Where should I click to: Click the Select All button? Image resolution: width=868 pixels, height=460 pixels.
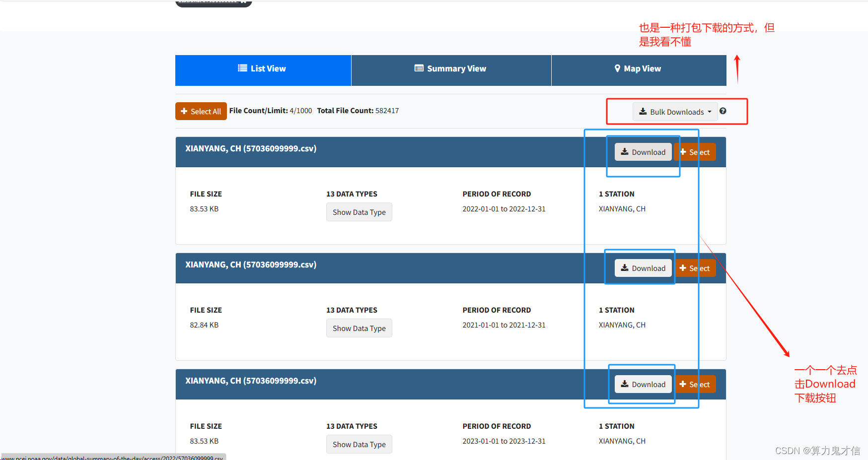click(x=201, y=111)
